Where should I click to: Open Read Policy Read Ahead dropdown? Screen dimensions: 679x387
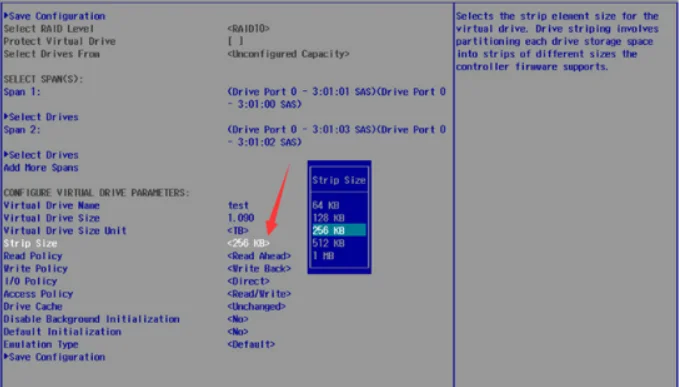point(259,256)
